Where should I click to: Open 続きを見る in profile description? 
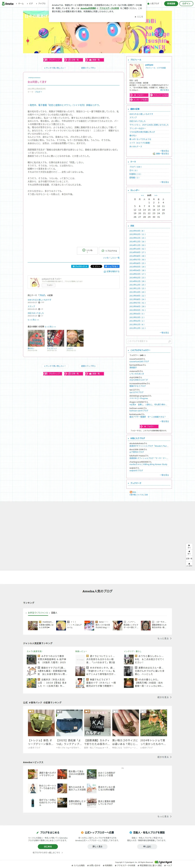pyautogui.click(x=165, y=90)
